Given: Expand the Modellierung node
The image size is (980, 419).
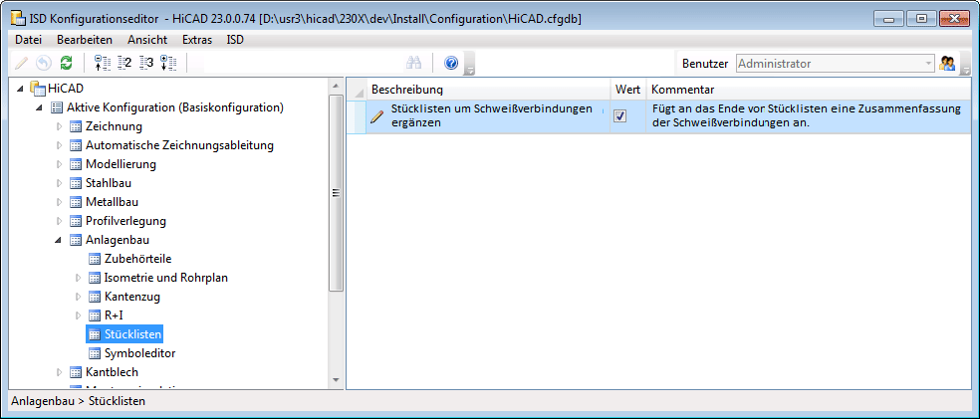Looking at the screenshot, I should (x=60, y=165).
